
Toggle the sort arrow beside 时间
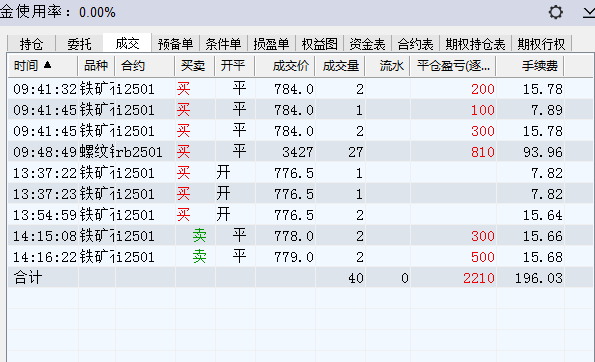(x=47, y=65)
